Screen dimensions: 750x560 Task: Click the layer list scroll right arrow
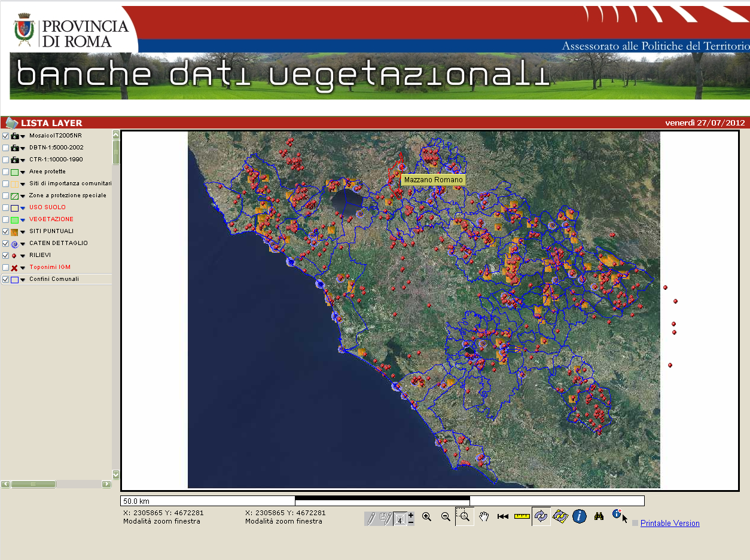click(x=106, y=484)
